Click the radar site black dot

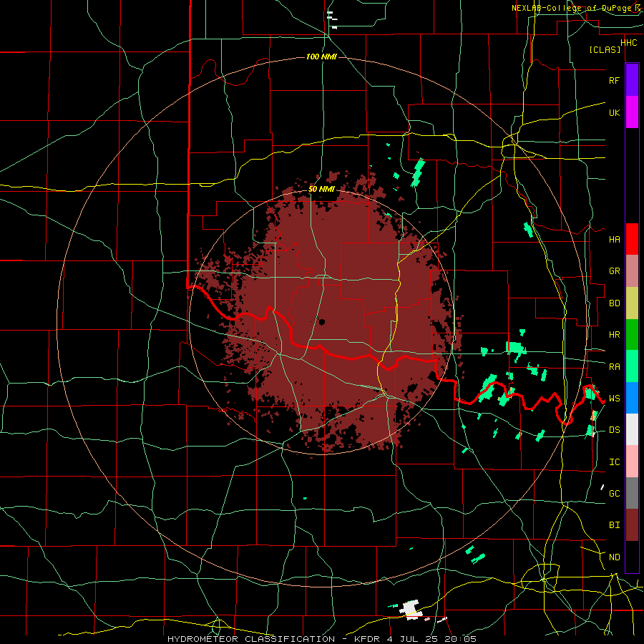[321, 321]
